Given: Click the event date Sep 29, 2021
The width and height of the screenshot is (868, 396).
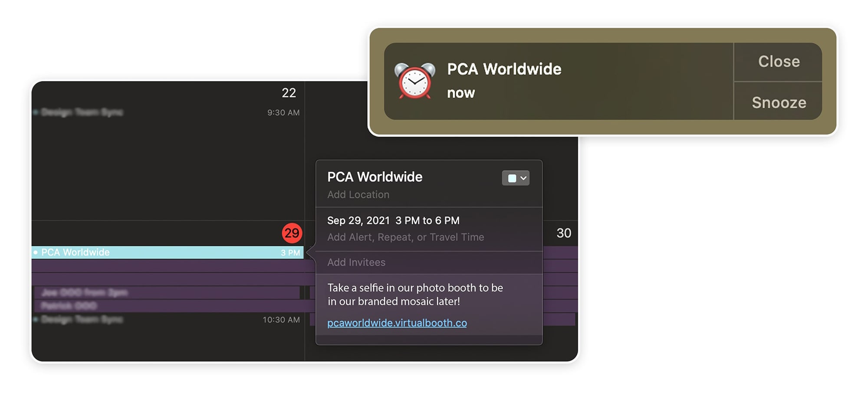Looking at the screenshot, I should pyautogui.click(x=358, y=220).
